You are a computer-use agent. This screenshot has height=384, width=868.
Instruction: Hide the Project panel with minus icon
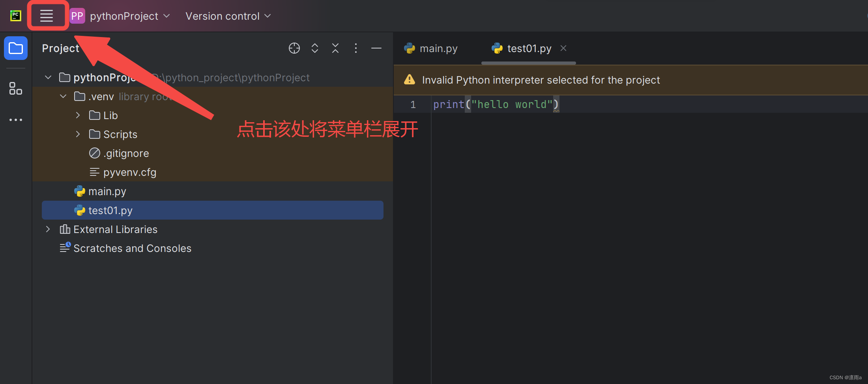coord(376,48)
